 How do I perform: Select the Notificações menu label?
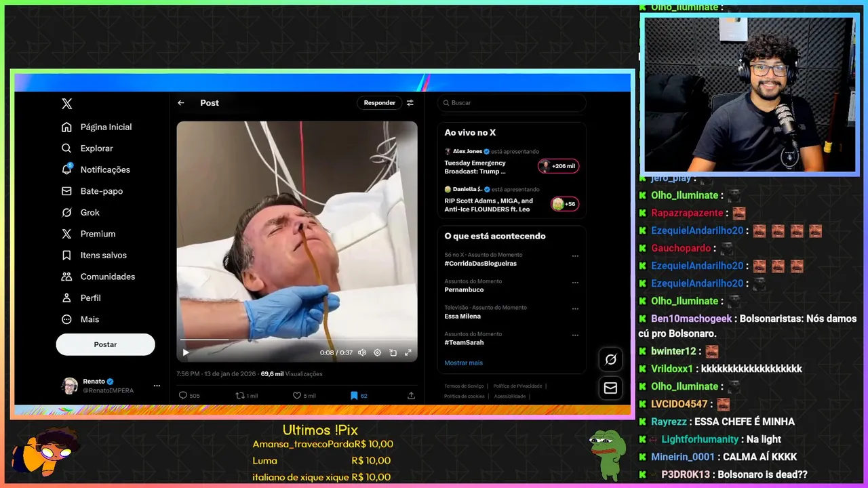click(x=105, y=169)
